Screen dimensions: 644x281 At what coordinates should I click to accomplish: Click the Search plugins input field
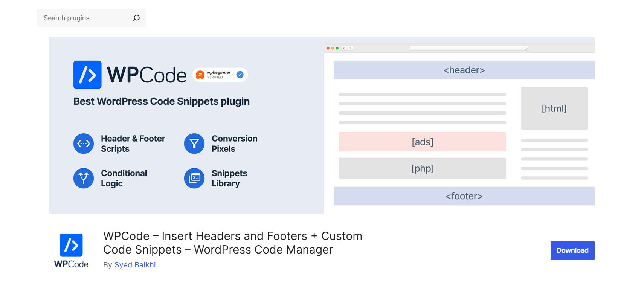(91, 18)
